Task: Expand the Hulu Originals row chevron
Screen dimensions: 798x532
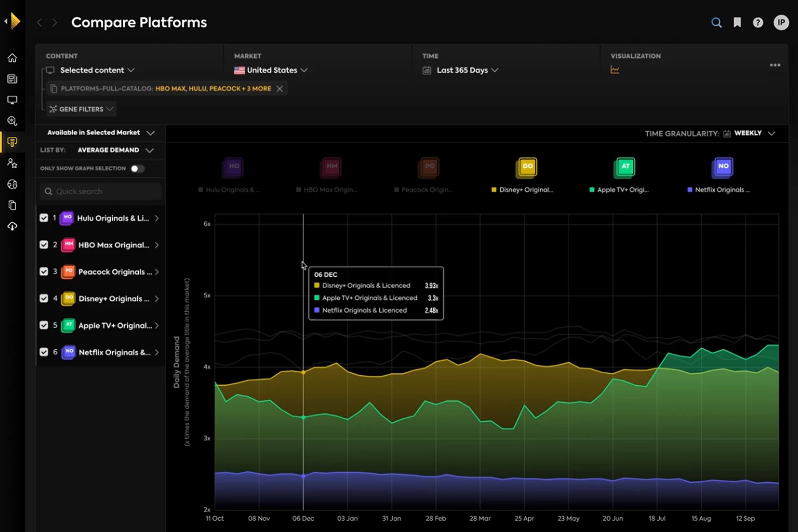Action: pos(156,218)
